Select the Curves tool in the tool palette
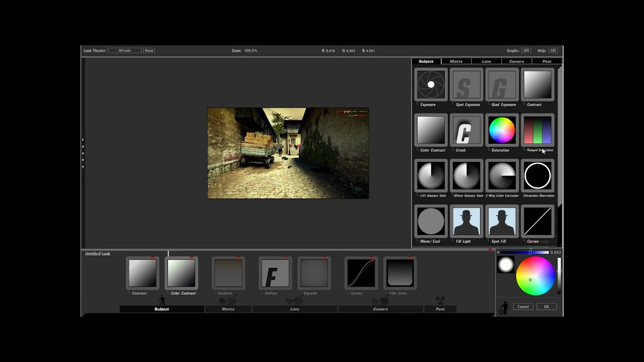 537,221
